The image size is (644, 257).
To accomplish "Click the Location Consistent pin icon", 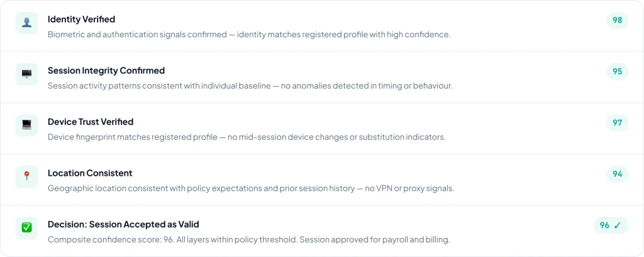I will click(x=26, y=176).
